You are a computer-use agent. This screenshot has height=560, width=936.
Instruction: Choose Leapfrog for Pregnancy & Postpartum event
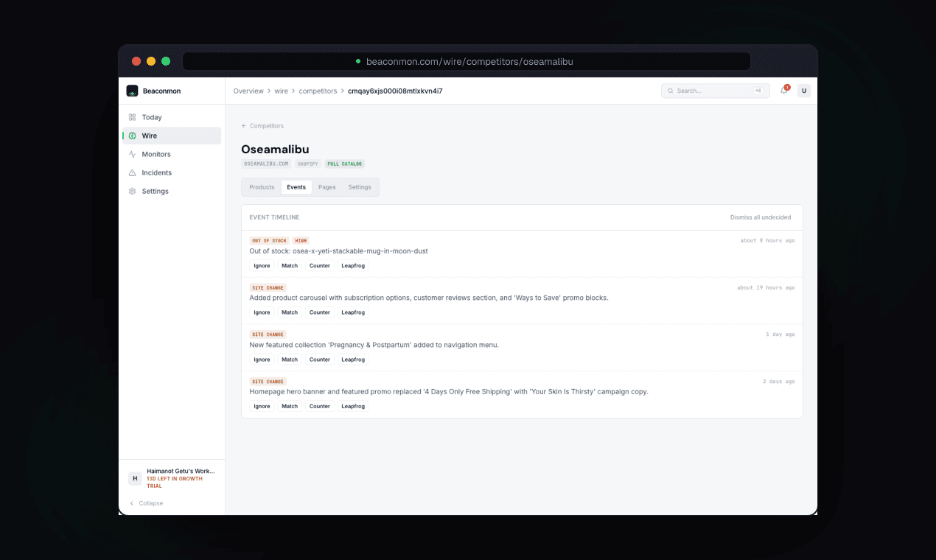[x=353, y=360]
